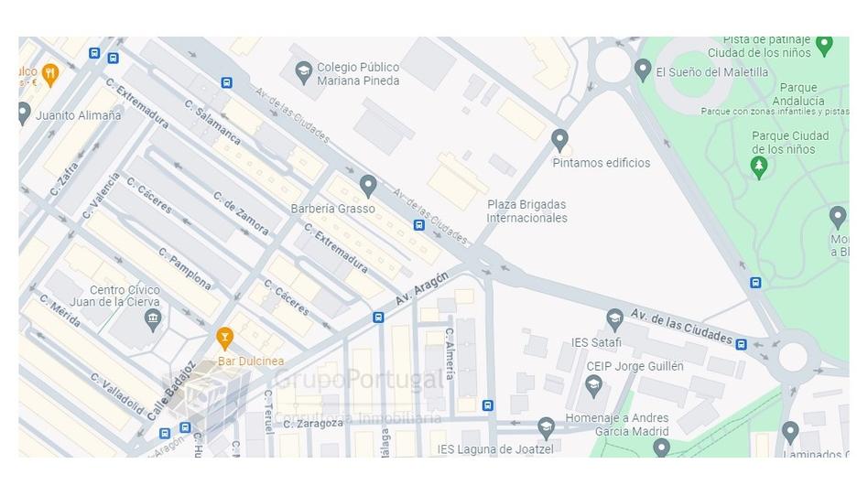Select the Bar Dulcinea cocktail pin

(224, 339)
